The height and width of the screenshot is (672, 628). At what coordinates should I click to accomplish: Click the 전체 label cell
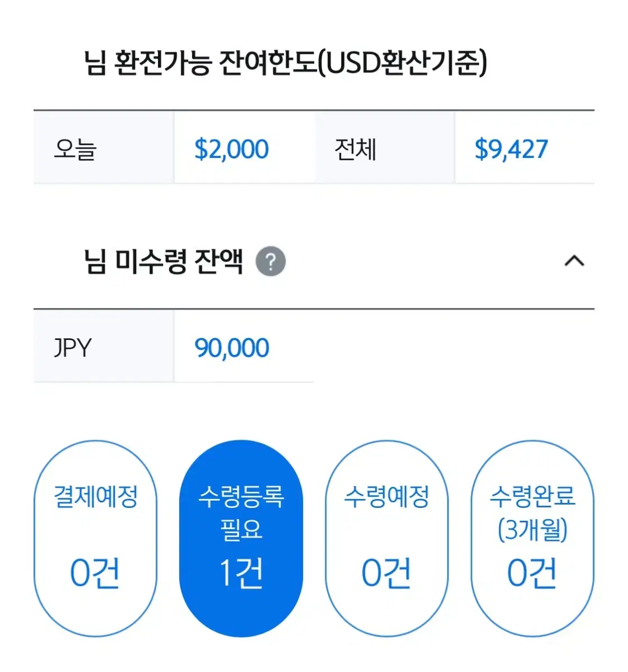[384, 147]
